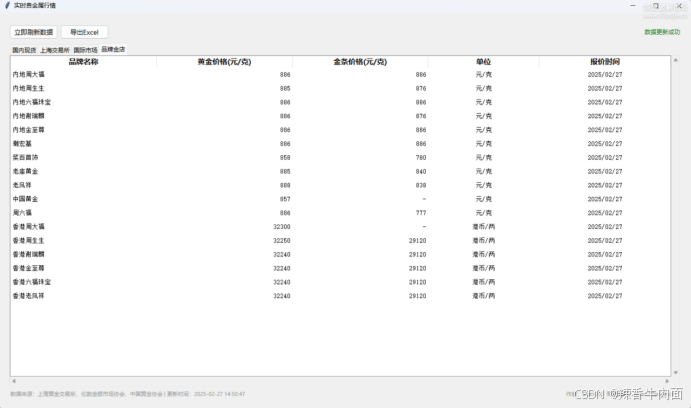Minimize the gold price window

pyautogui.click(x=633, y=5)
